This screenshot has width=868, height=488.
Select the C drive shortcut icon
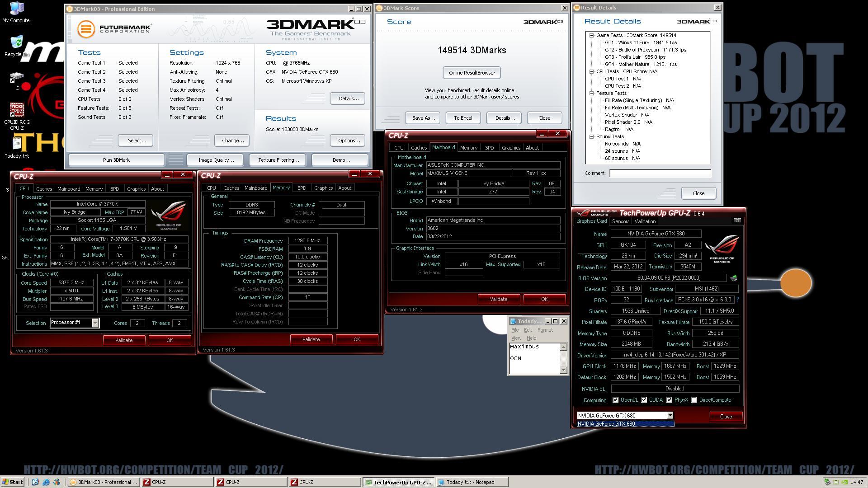17,80
